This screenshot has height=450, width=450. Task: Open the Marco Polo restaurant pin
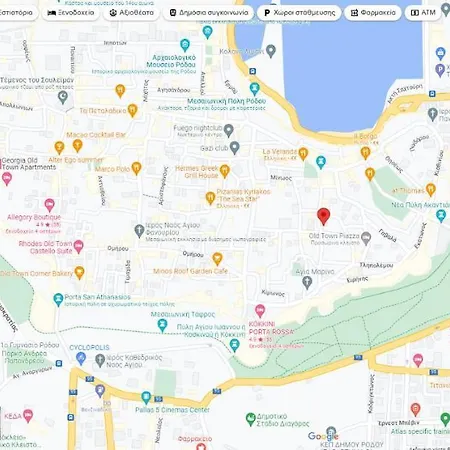tap(136, 168)
